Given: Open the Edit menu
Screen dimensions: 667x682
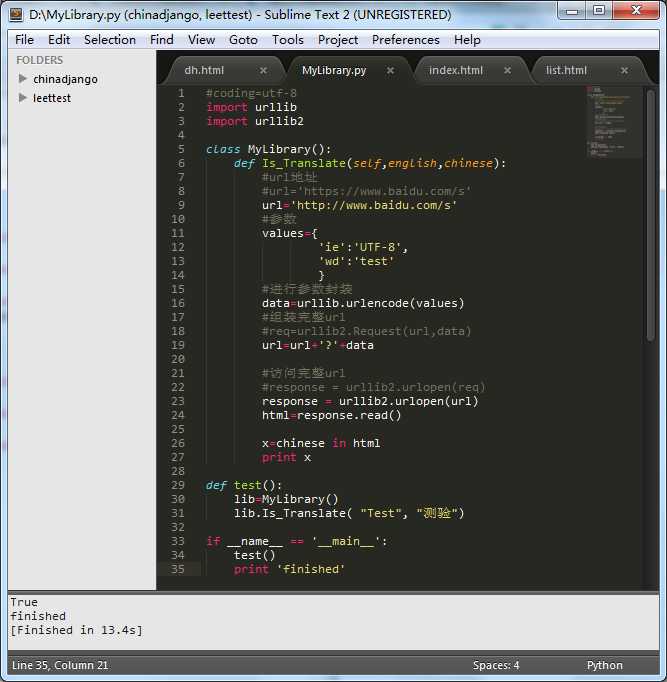Looking at the screenshot, I should (x=59, y=40).
